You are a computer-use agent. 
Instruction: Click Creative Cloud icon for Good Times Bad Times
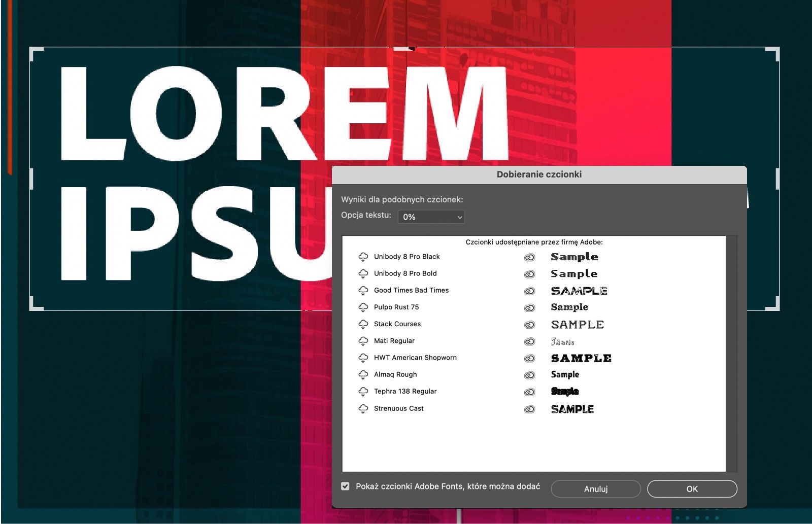(529, 291)
